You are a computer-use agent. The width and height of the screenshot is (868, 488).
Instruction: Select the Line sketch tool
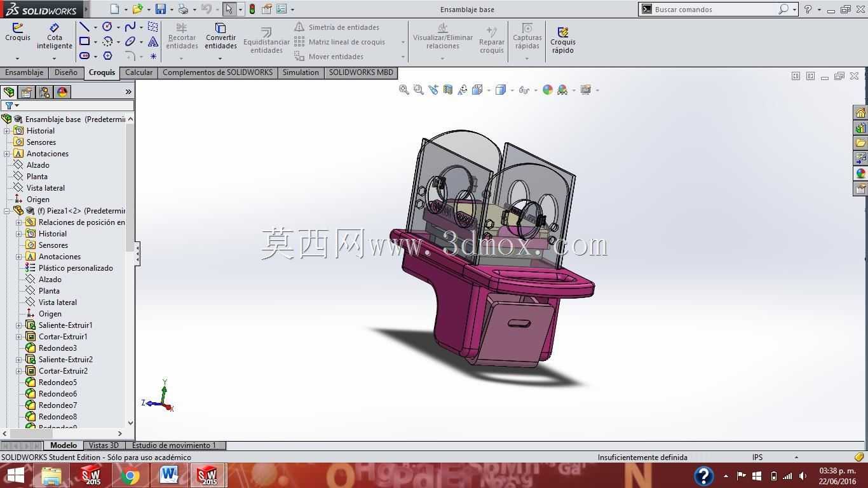pyautogui.click(x=84, y=27)
